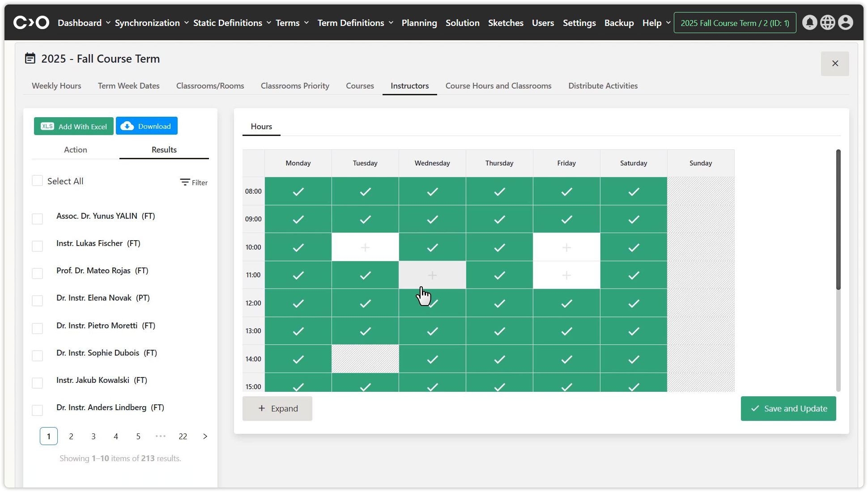Open the Distribute Activities tab

(603, 86)
